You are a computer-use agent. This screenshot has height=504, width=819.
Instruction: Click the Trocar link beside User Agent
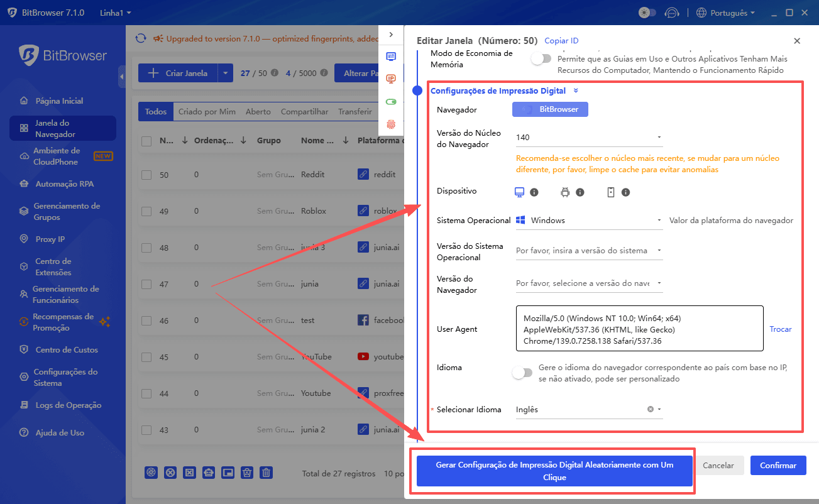781,329
